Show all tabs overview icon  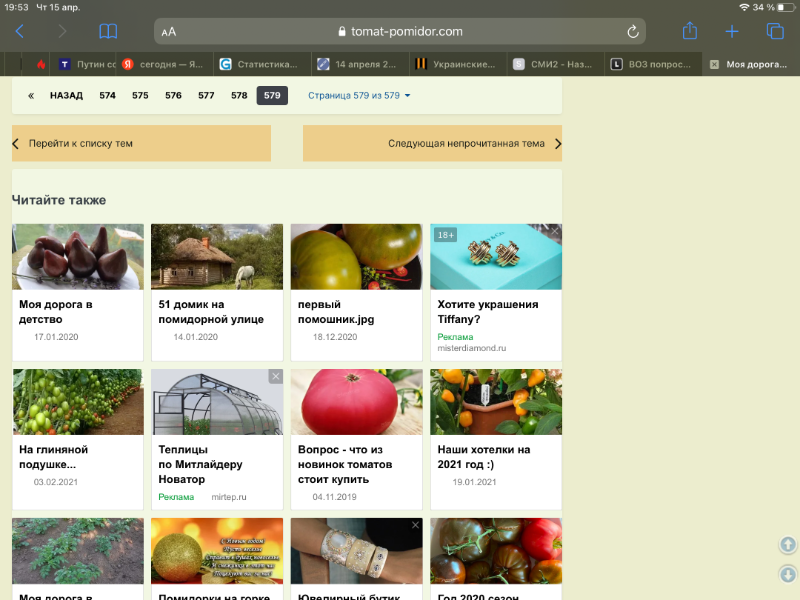coord(774,31)
